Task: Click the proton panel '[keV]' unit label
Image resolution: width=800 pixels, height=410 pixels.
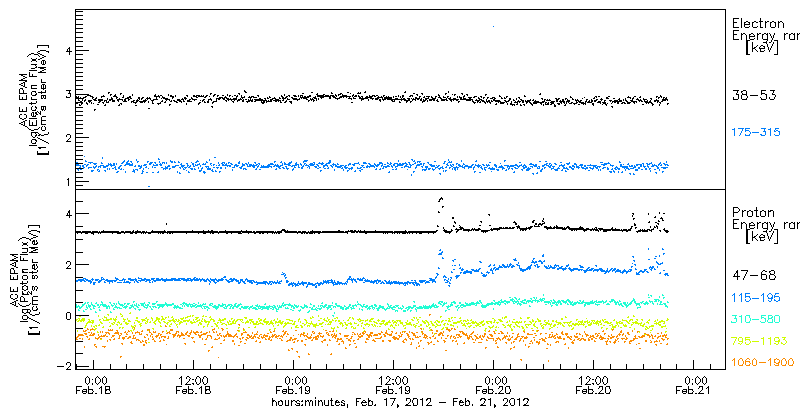Action: click(x=762, y=237)
